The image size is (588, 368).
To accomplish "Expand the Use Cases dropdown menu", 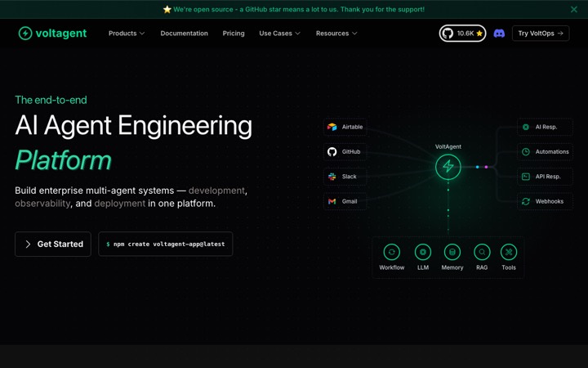I will (x=280, y=34).
